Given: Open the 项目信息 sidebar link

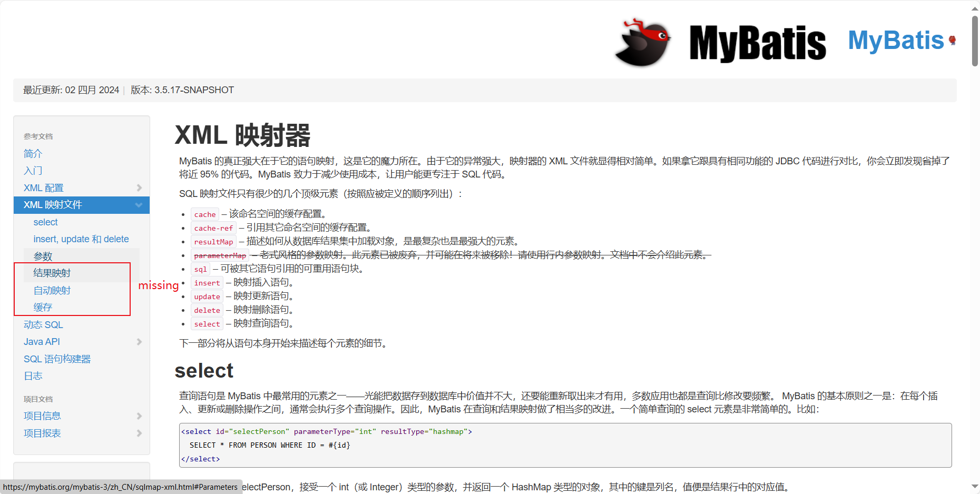Looking at the screenshot, I should (42, 416).
